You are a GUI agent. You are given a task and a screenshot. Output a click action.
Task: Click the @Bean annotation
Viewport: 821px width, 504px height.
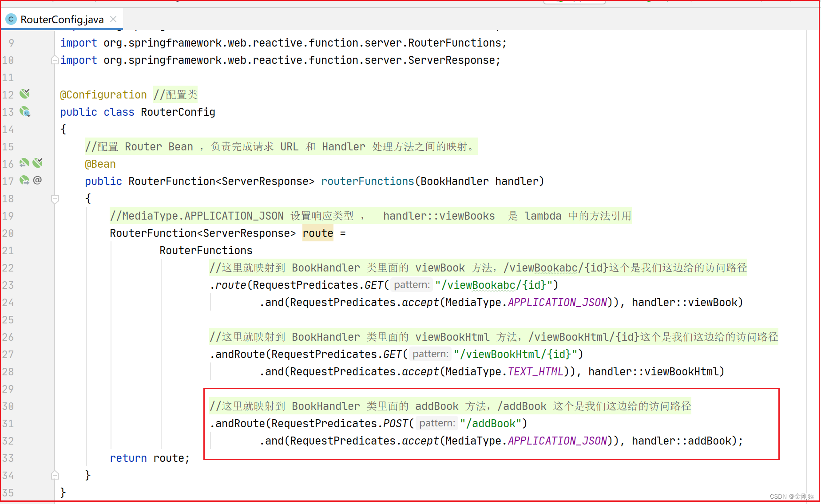(x=100, y=164)
